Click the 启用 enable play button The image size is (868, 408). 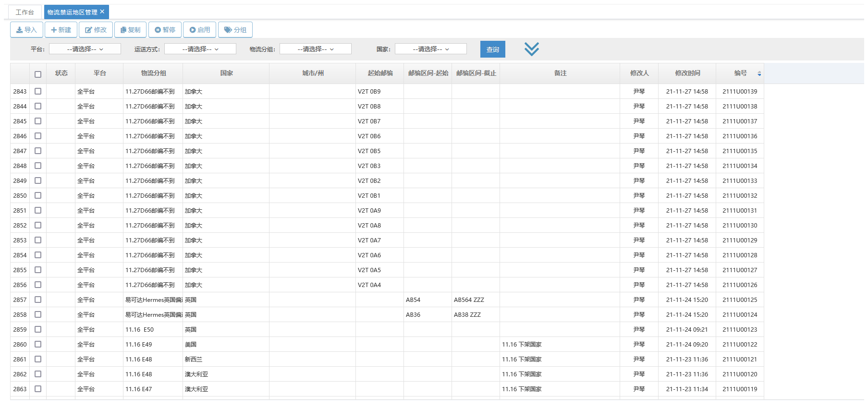pos(200,30)
